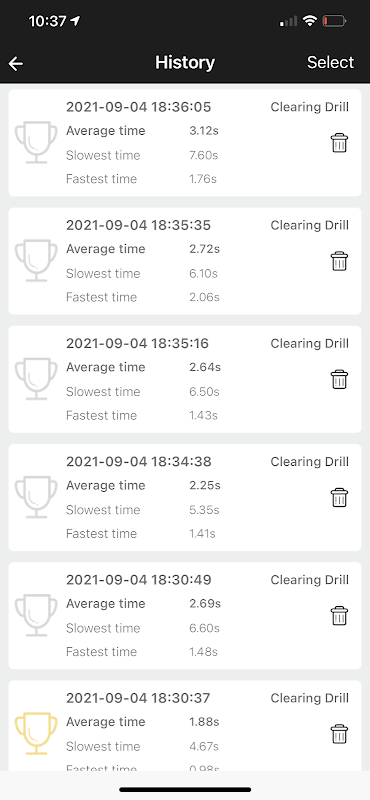370x800 pixels.
Task: Delete the 18:34:38 drill record
Action: pyautogui.click(x=339, y=497)
